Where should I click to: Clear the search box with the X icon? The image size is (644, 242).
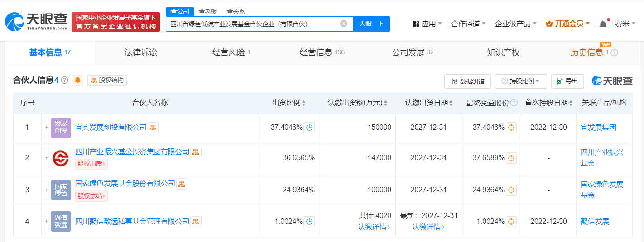coord(344,24)
